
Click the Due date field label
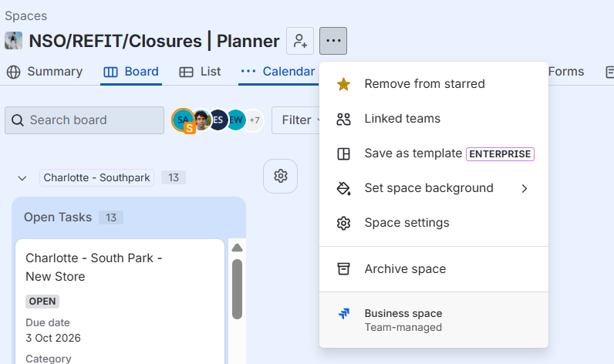click(x=47, y=322)
